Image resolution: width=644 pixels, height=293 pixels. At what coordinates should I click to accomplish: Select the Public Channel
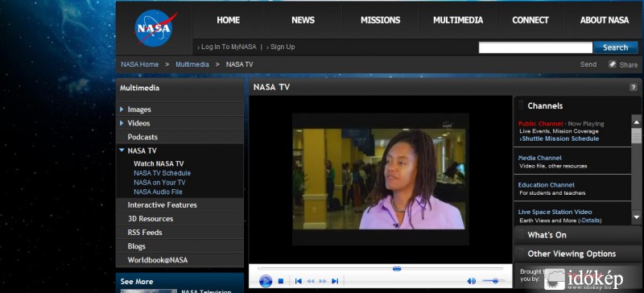pos(540,124)
